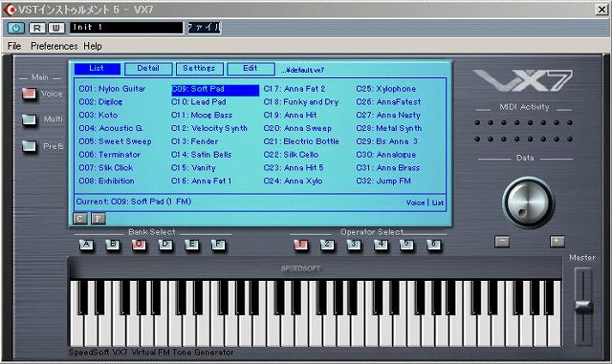Screen dimensions: 612x364
Task: Select patch C22: Silk Cello
Action: click(x=291, y=155)
